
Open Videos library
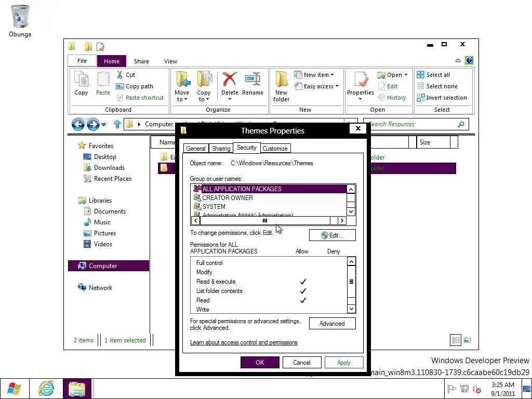pos(98,244)
